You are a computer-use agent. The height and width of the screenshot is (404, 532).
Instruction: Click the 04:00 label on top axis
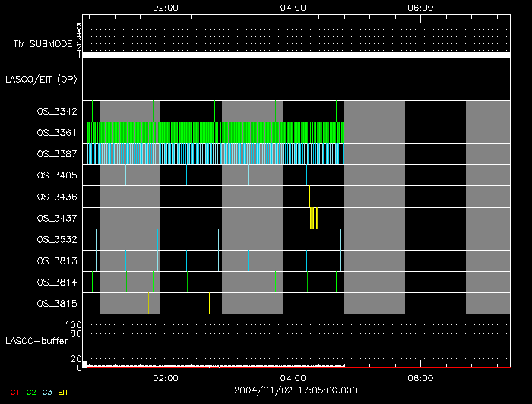click(x=293, y=8)
